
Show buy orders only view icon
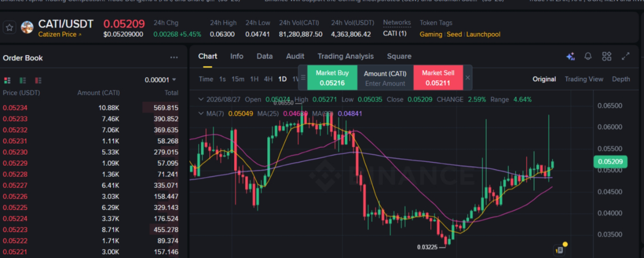pos(23,80)
